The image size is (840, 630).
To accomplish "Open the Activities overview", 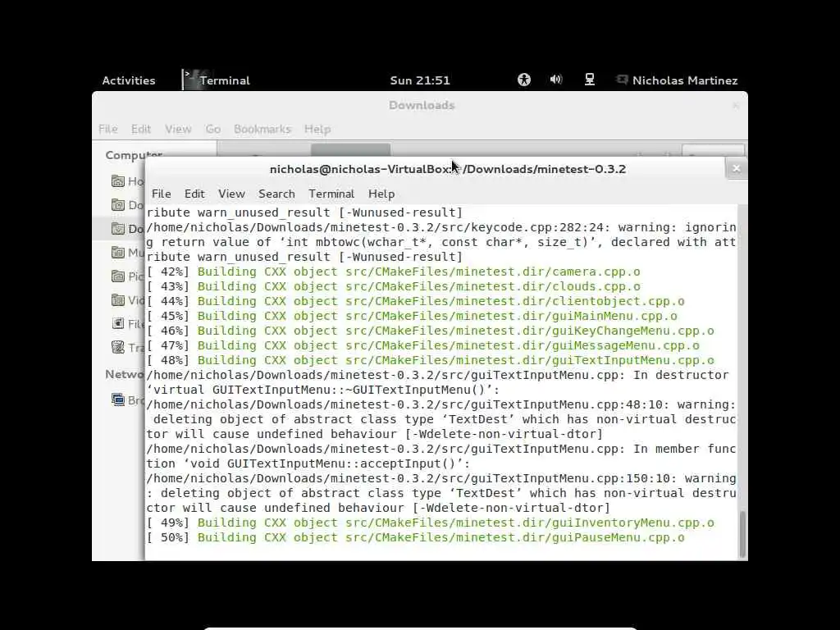I will coord(129,80).
